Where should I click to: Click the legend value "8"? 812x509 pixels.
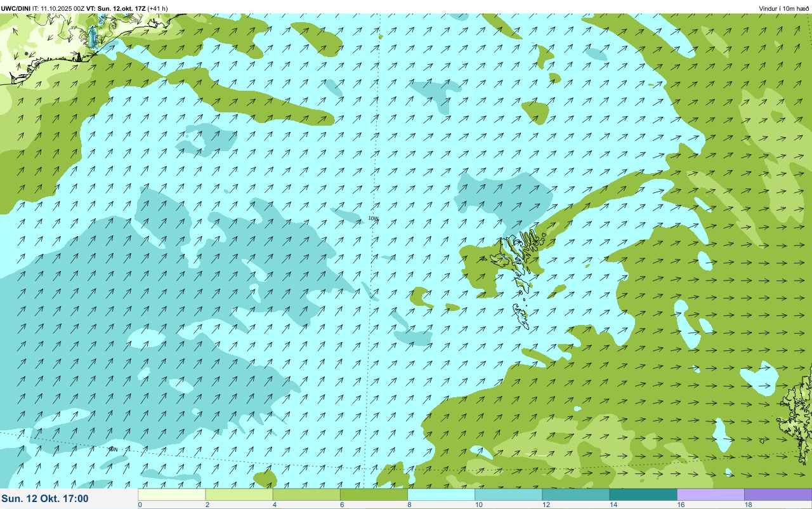409,505
